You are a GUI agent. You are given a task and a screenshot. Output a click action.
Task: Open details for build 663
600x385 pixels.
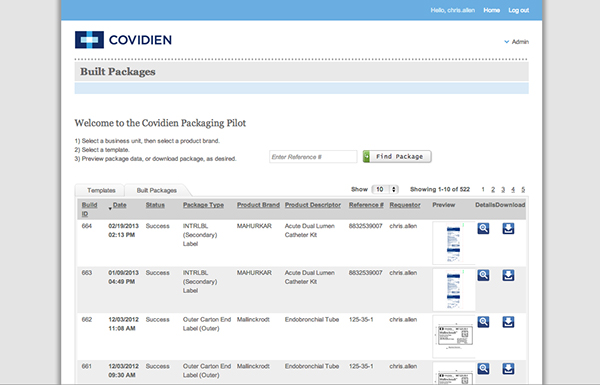483,275
